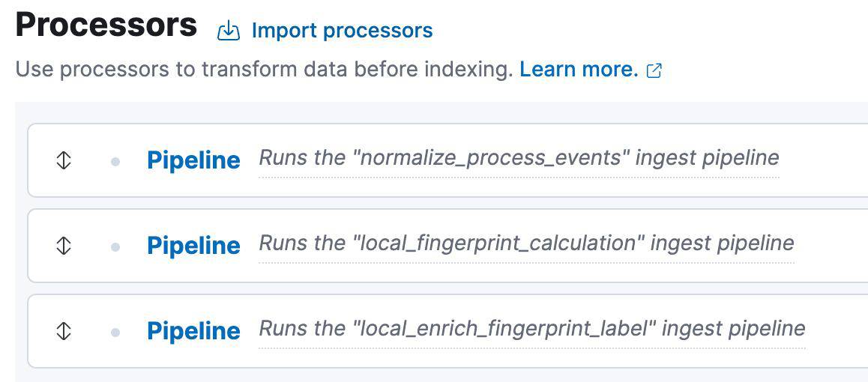Viewport: 868px width, 382px height.
Task: Open the Pipeline processor for local_enrich_fingerprint_label
Action: [193, 330]
